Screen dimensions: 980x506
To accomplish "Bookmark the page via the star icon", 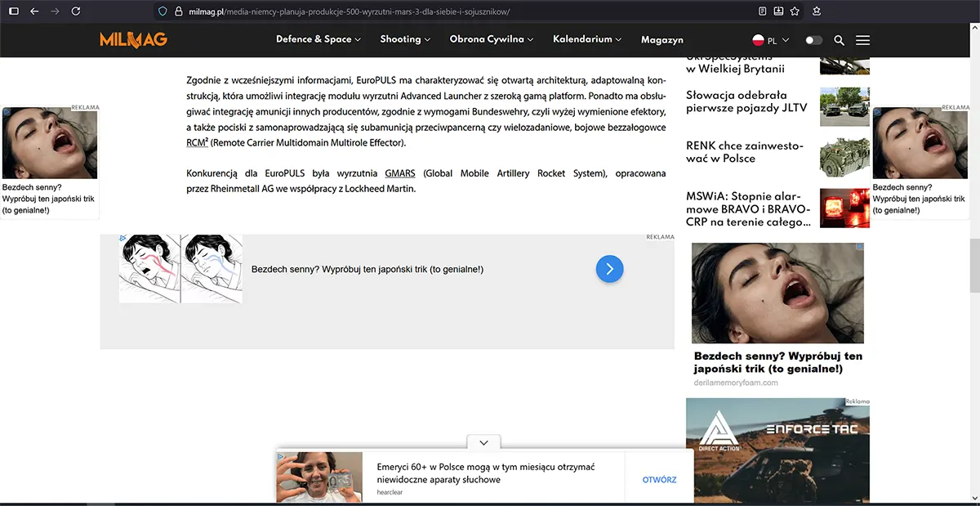I will [794, 11].
